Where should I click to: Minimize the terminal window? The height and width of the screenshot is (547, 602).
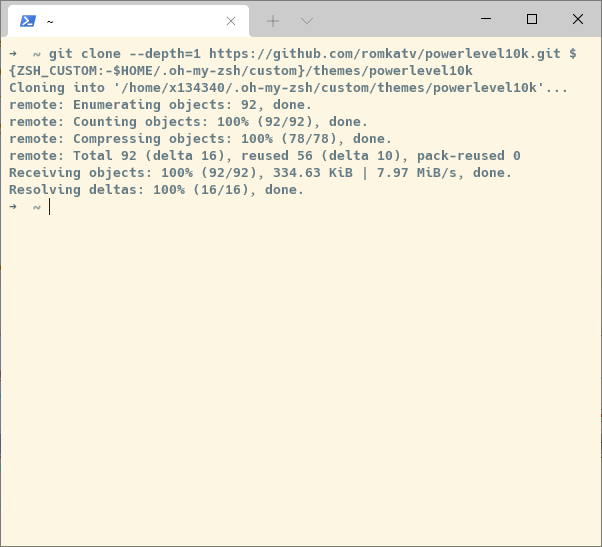point(486,18)
